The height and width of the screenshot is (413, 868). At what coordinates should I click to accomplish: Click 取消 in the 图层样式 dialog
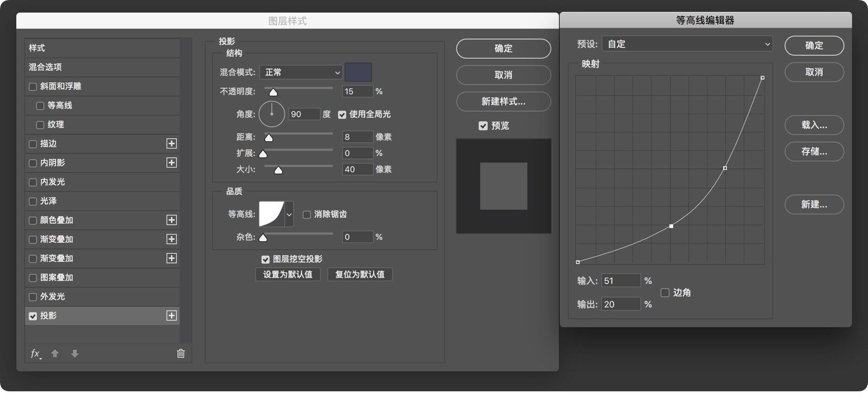[503, 75]
